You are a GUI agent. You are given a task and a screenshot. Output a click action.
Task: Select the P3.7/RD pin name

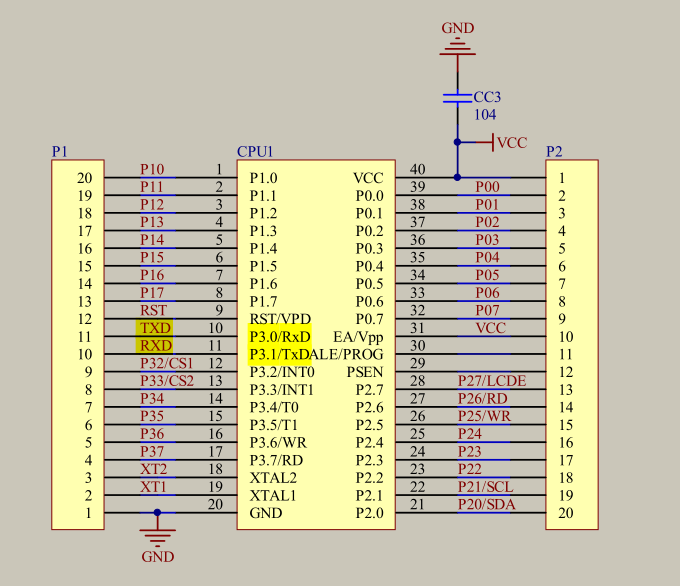(x=276, y=460)
